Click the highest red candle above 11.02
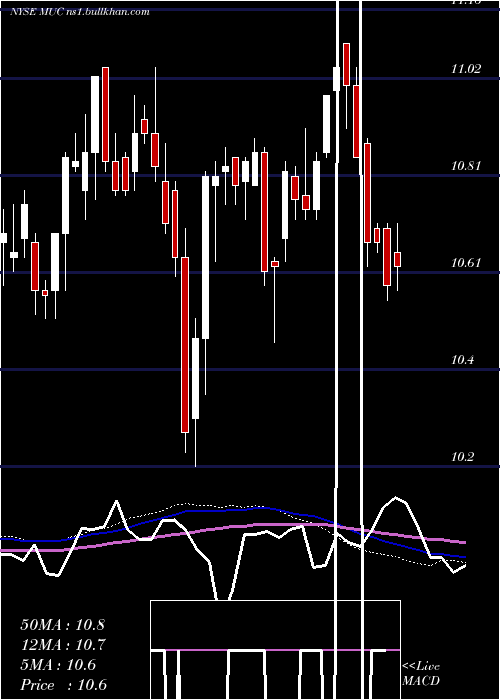The width and height of the screenshot is (500, 700). tap(346, 64)
